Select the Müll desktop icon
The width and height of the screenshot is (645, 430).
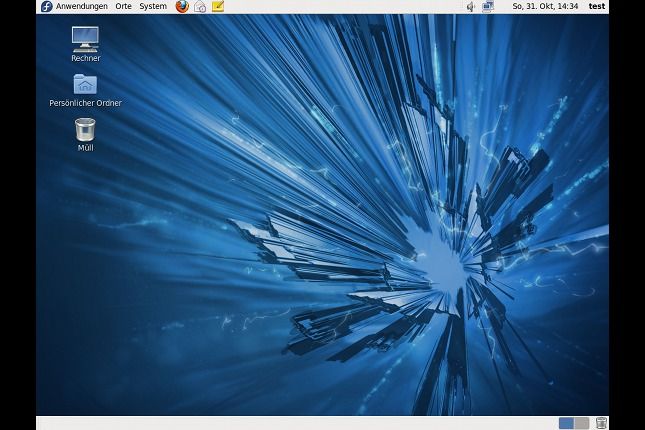tap(85, 135)
